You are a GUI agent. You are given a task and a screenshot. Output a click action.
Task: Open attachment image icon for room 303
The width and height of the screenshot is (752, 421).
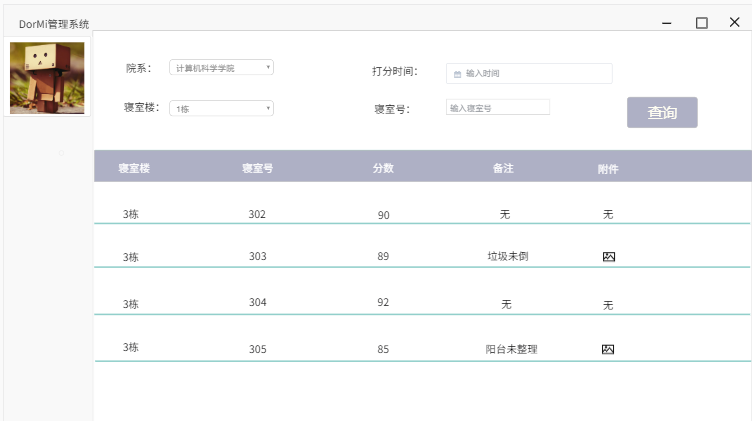pyautogui.click(x=608, y=257)
